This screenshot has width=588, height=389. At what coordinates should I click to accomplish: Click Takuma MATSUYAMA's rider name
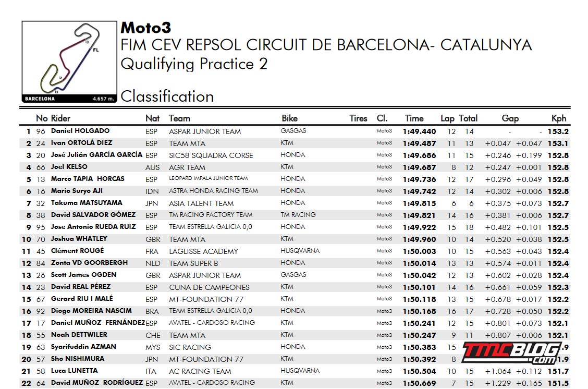(87, 203)
